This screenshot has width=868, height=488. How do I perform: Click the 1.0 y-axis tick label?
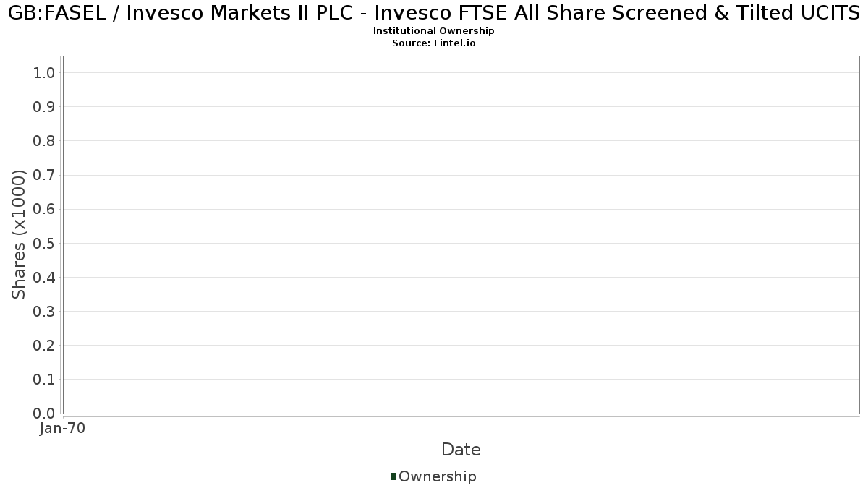(x=44, y=72)
